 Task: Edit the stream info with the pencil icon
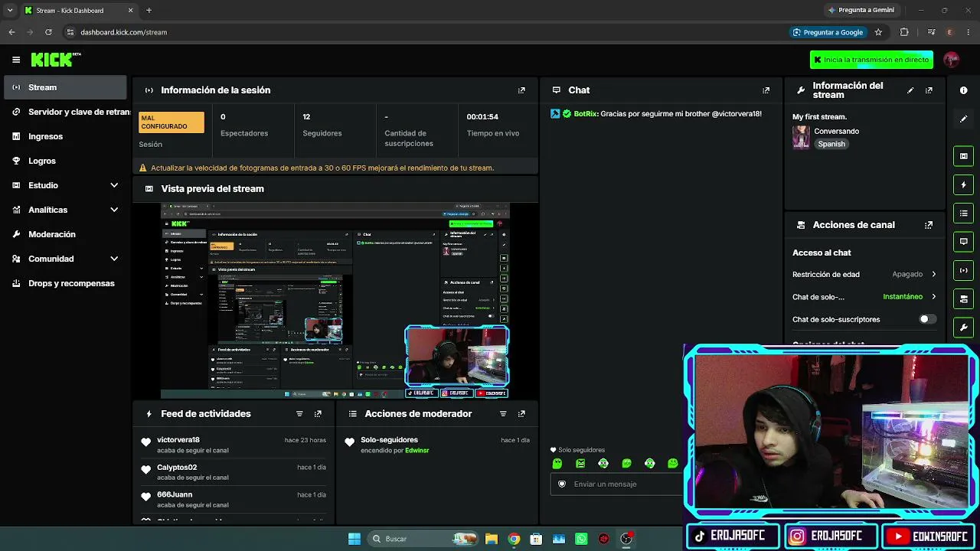click(910, 90)
